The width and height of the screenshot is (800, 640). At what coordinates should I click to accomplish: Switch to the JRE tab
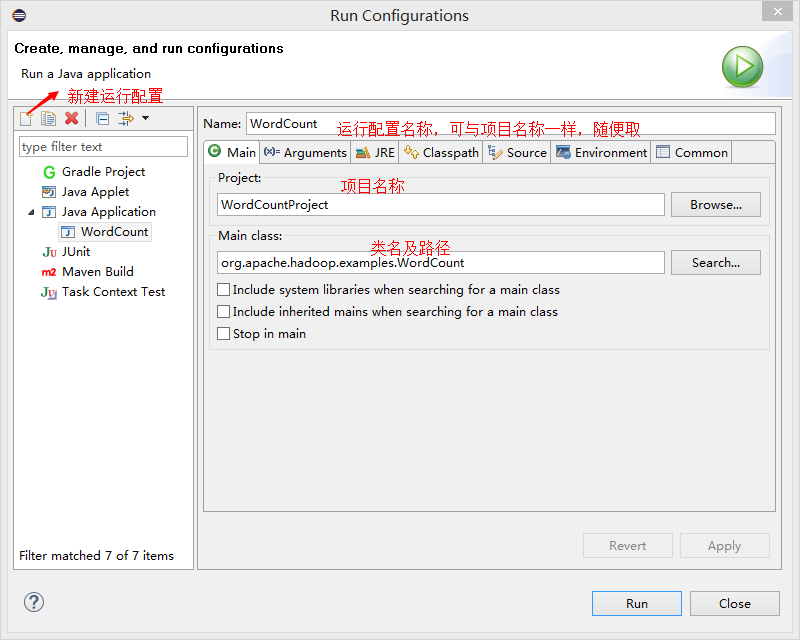[375, 153]
